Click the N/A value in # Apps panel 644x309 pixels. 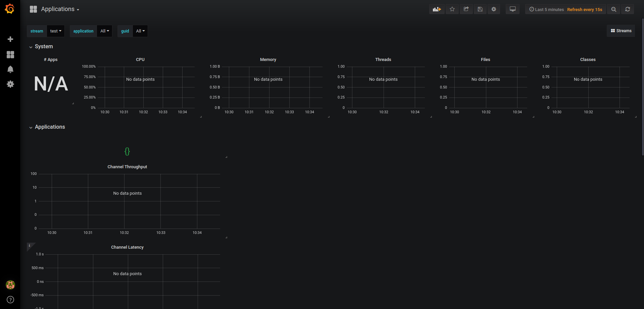click(x=51, y=84)
